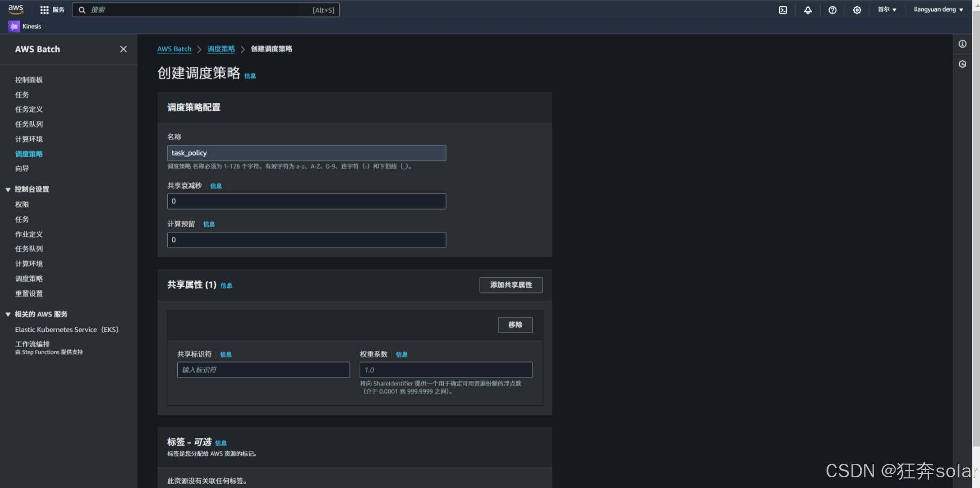Click the 权重系数 input field
Viewport: 980px width, 488px height.
coord(446,370)
